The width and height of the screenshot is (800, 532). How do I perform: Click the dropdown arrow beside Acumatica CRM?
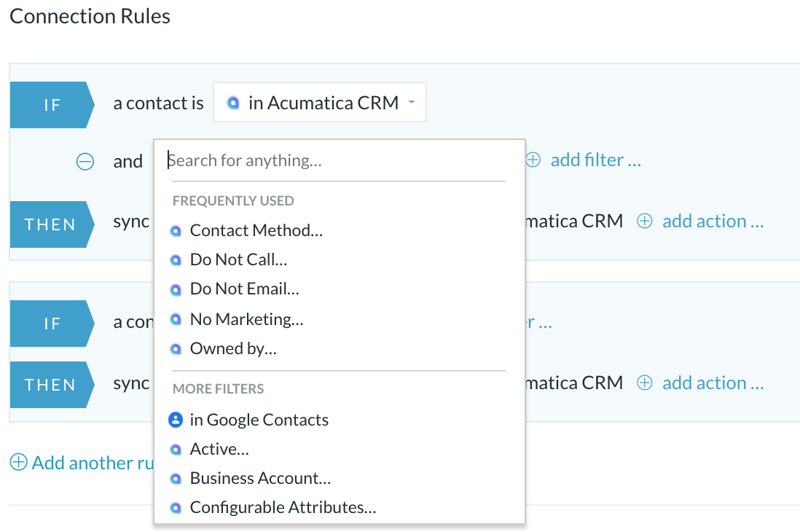click(x=411, y=102)
